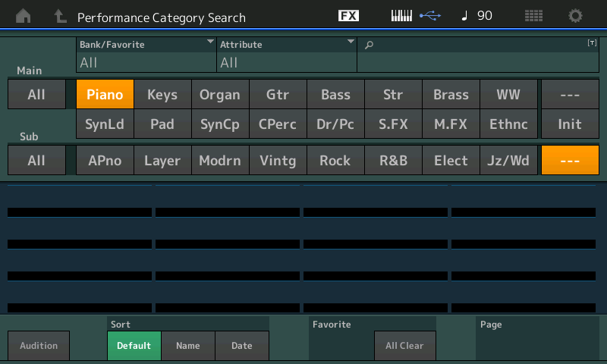Go to the Home screen icon
The height and width of the screenshot is (364, 607).
click(x=24, y=16)
